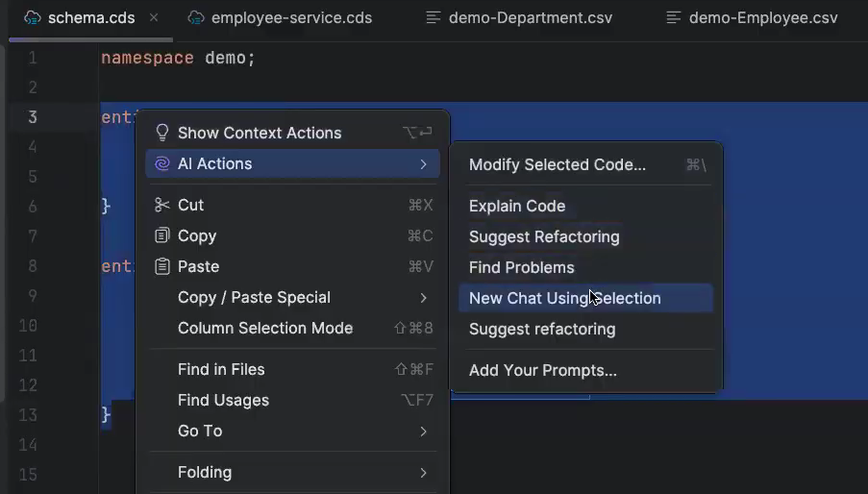Viewport: 868px width, 494px height.
Task: Click line number 1 in the gutter
Action: click(x=33, y=58)
